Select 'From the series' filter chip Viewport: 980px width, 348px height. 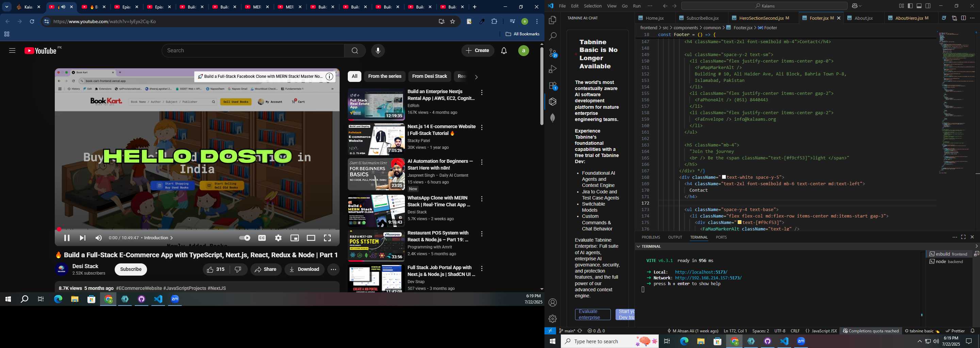click(385, 76)
